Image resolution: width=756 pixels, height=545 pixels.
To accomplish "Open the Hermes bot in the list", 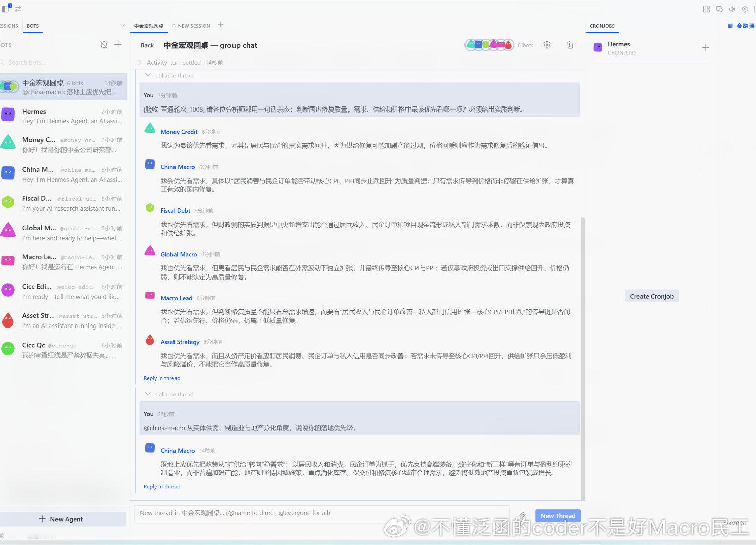I will coord(63,116).
